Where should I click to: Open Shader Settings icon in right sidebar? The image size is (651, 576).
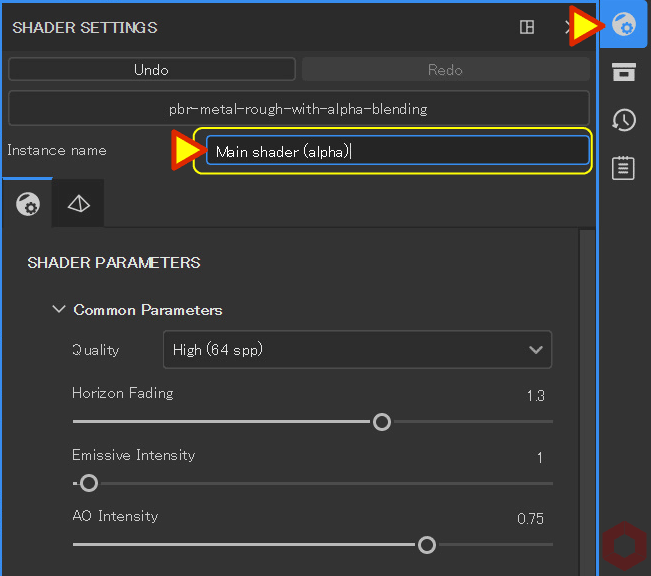pyautogui.click(x=624, y=25)
